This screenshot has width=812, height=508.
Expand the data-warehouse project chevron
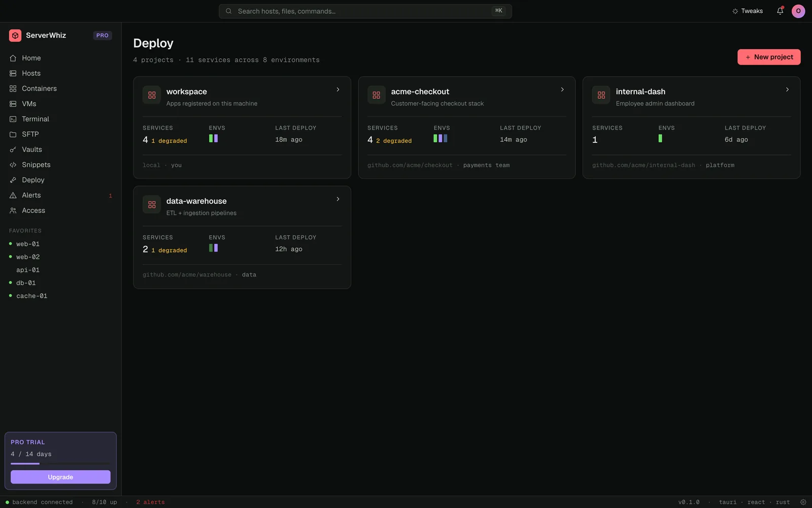pos(338,199)
